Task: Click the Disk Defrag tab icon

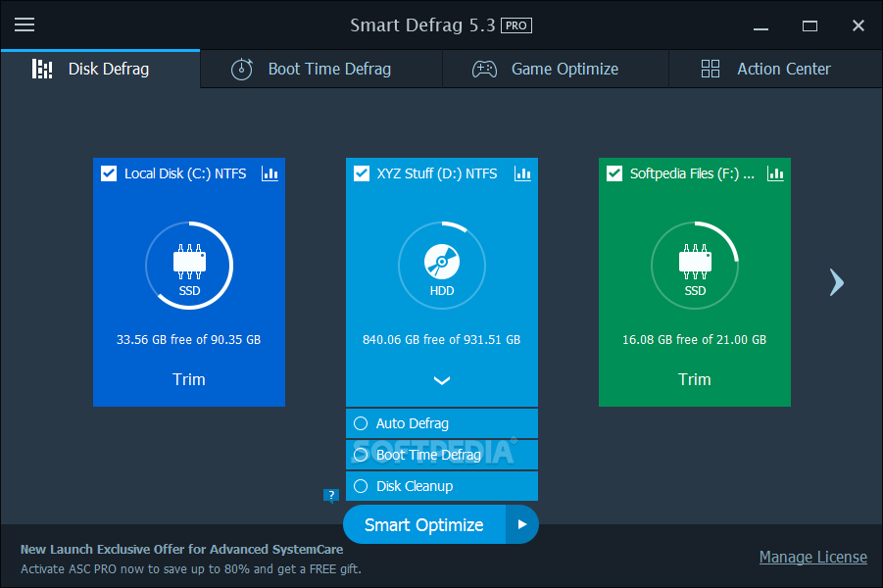Action: click(x=42, y=69)
